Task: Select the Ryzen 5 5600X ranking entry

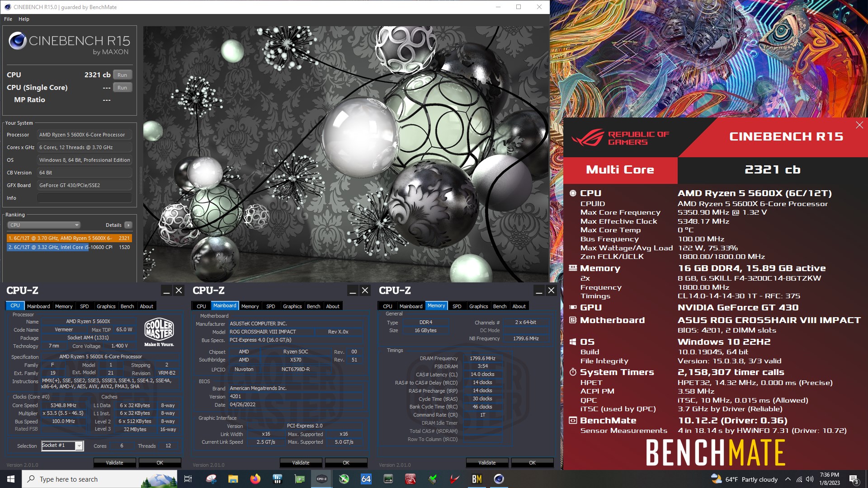Action: 69,238
